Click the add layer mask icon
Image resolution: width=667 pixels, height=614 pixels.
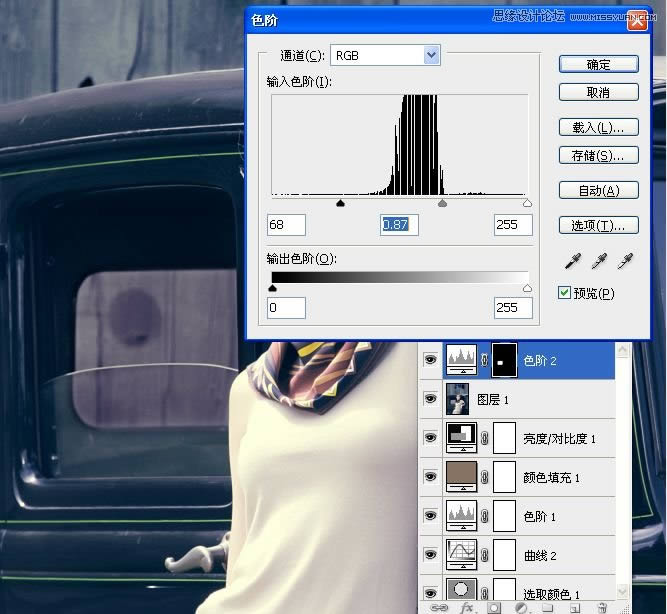click(x=493, y=607)
